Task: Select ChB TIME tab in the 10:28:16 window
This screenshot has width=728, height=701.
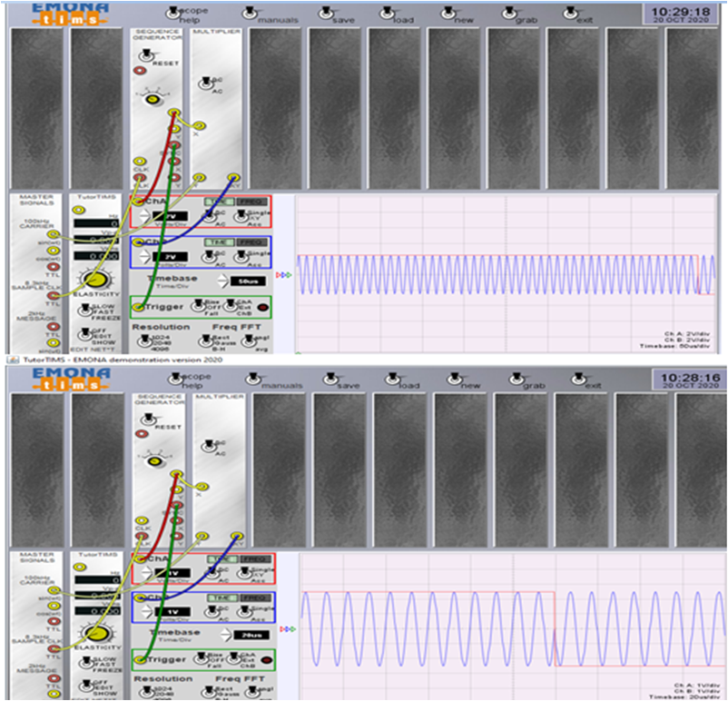Action: click(x=221, y=597)
